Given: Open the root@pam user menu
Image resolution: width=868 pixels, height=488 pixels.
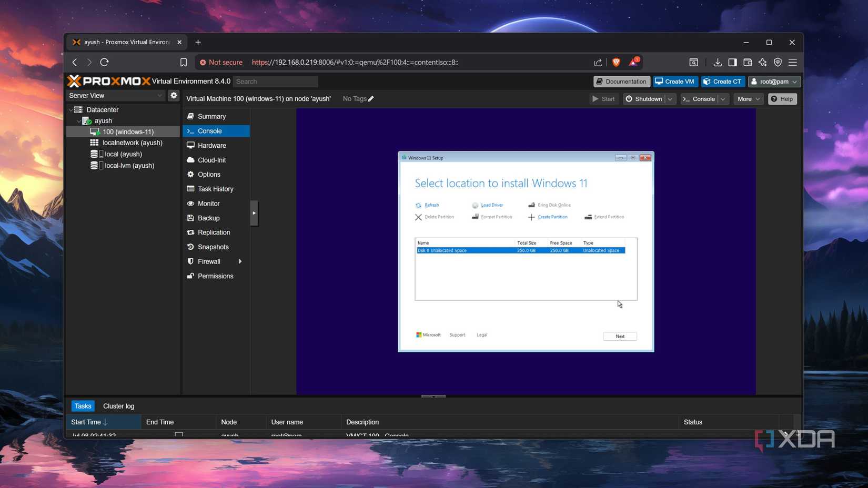Looking at the screenshot, I should [x=774, y=81].
